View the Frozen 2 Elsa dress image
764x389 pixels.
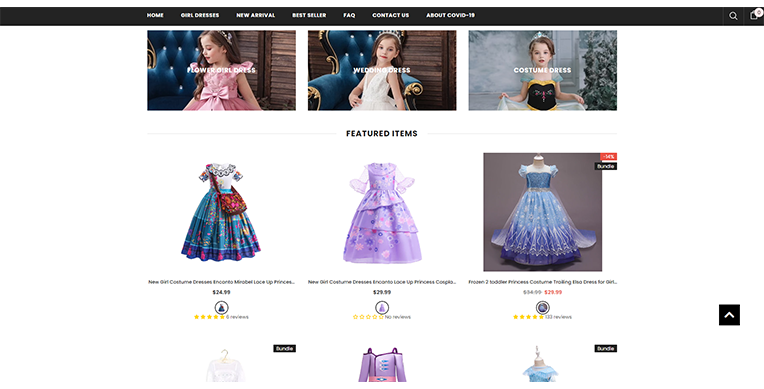(x=542, y=212)
